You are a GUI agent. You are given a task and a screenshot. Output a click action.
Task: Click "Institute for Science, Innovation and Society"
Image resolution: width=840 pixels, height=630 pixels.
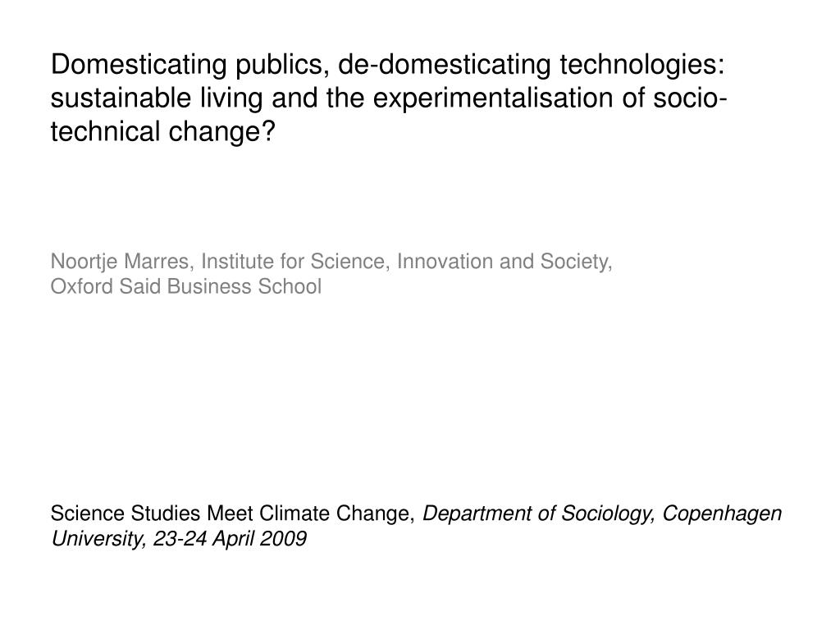tap(405, 262)
